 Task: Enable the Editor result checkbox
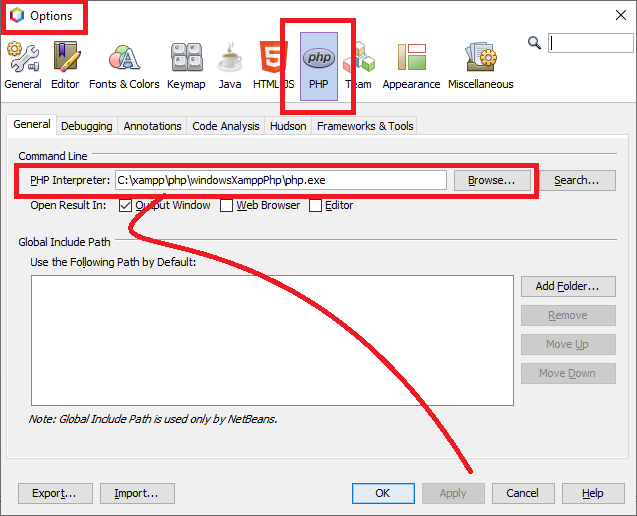(315, 206)
